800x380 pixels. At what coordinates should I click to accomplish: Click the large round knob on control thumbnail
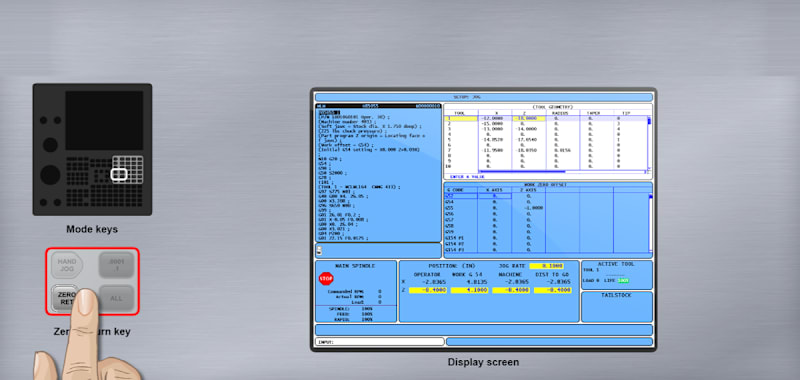point(51,175)
